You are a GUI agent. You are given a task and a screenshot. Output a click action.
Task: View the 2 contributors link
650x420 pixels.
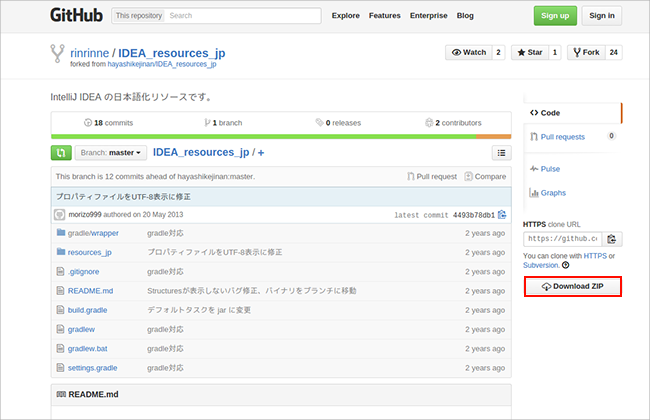coord(454,123)
